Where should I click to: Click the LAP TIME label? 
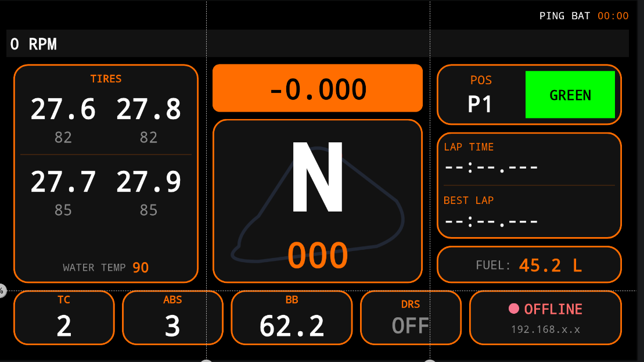469,146
